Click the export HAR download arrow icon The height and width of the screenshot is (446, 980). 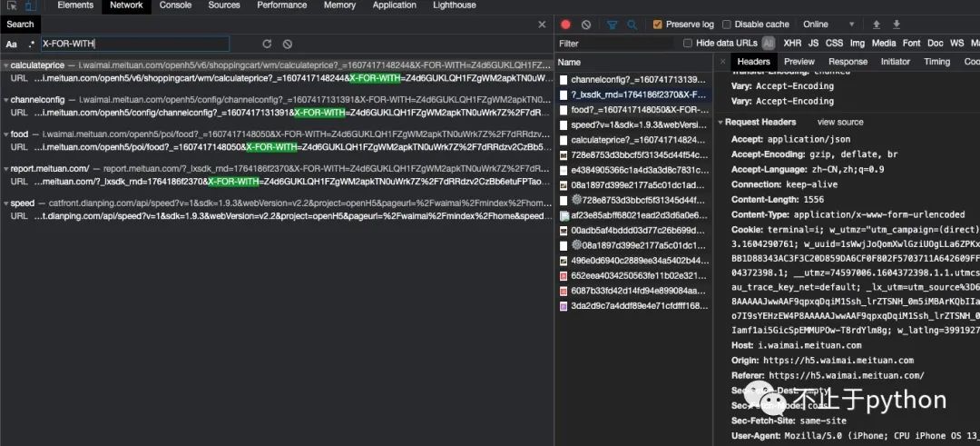(x=897, y=25)
